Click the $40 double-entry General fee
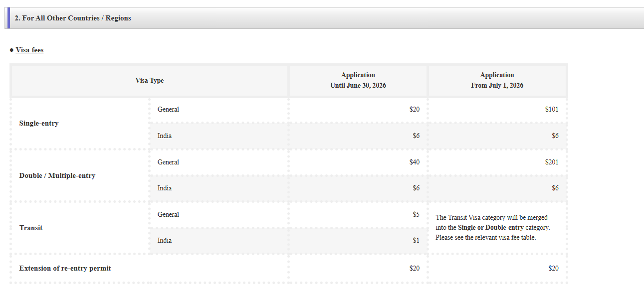Image resolution: width=644 pixels, height=293 pixels. [415, 162]
